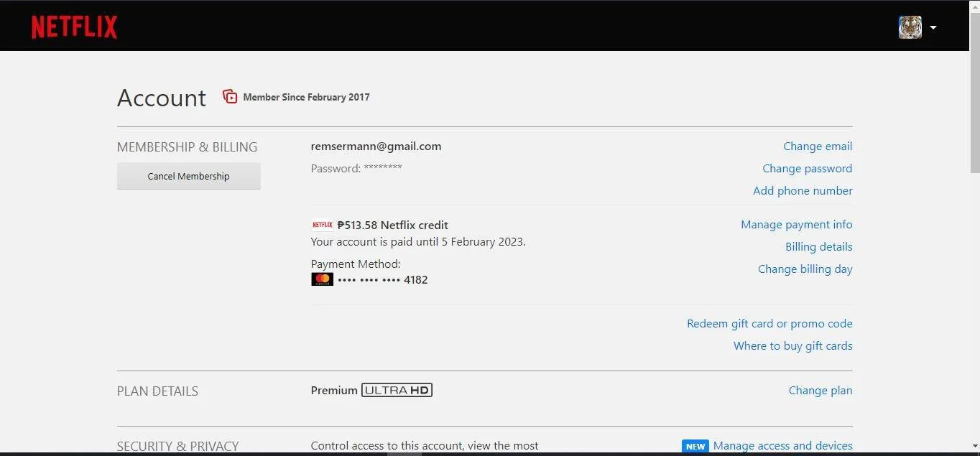Image resolution: width=980 pixels, height=456 pixels.
Task: Click the masked Password text
Action: [356, 169]
